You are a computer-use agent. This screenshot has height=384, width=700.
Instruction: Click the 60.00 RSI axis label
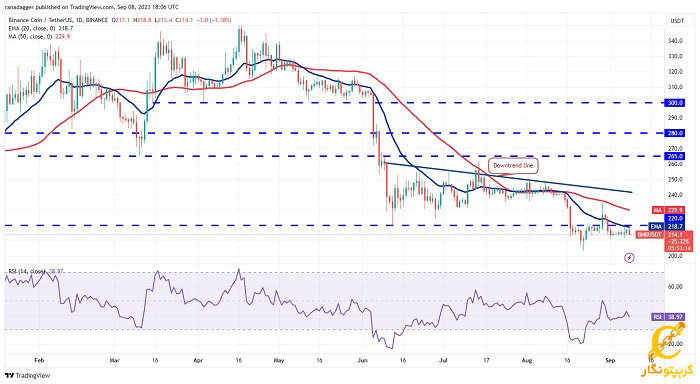pyautogui.click(x=675, y=287)
